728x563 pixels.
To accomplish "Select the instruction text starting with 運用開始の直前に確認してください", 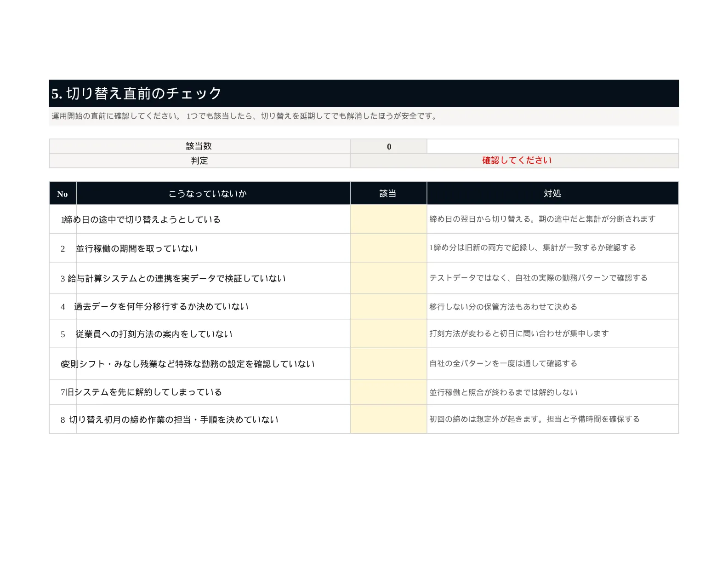I will (x=244, y=116).
